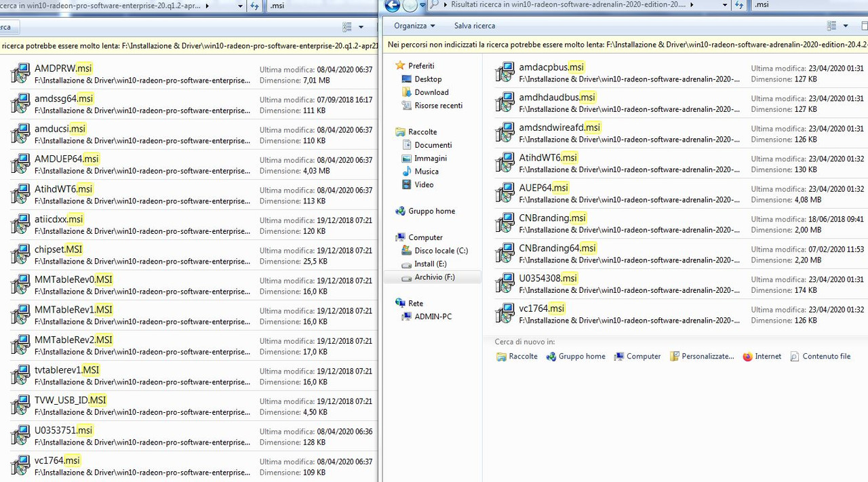Open Desktop in the navigation pane
This screenshot has width=868, height=482.
pyautogui.click(x=428, y=79)
